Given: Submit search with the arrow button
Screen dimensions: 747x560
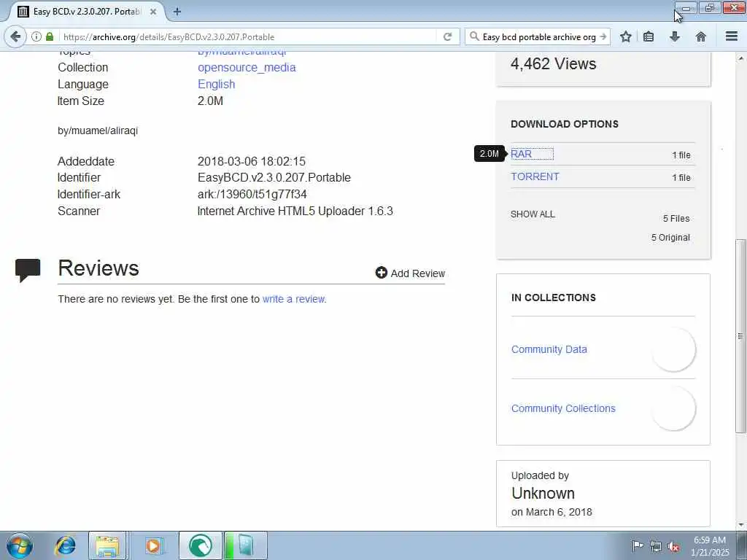Looking at the screenshot, I should pos(603,36).
